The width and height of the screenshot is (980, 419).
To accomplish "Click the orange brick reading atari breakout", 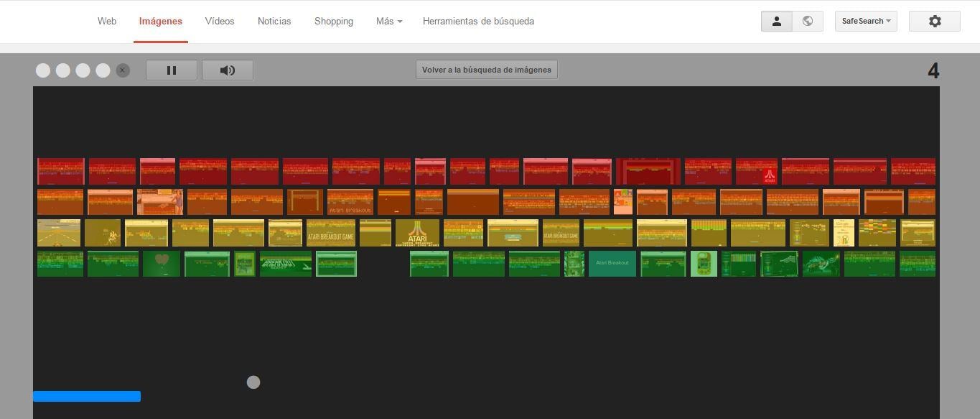I will [x=350, y=202].
